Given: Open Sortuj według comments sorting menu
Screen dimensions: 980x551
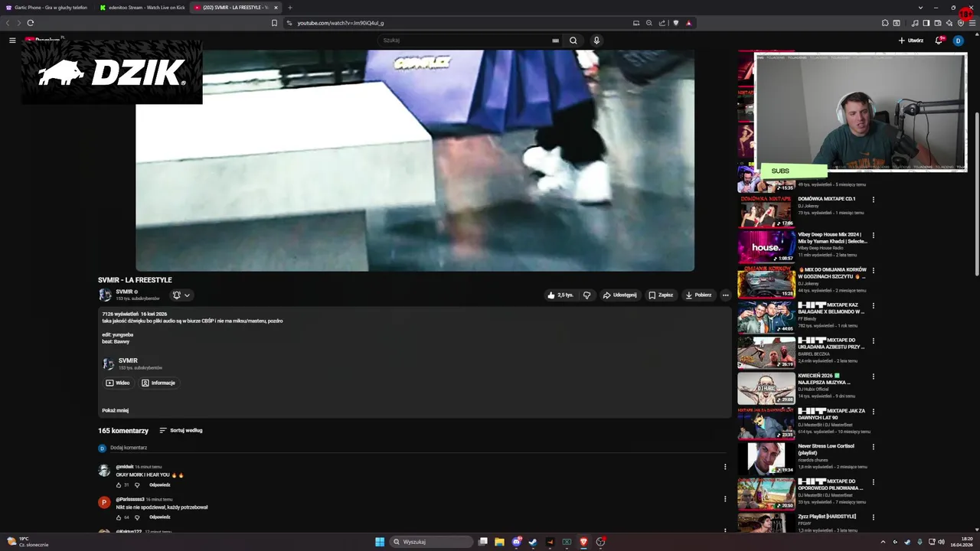Looking at the screenshot, I should pos(181,430).
